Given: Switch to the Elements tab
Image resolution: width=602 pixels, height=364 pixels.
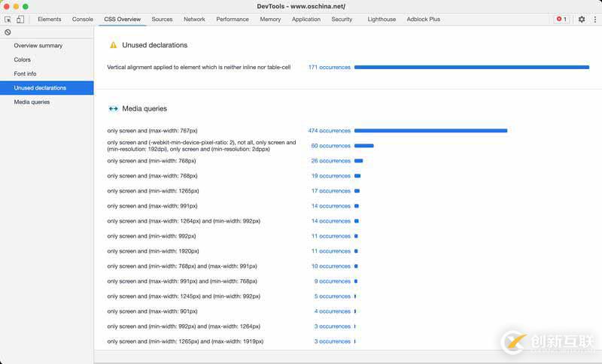Looking at the screenshot, I should point(50,20).
